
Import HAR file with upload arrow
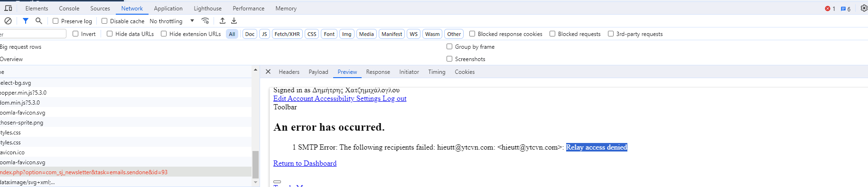pyautogui.click(x=223, y=21)
